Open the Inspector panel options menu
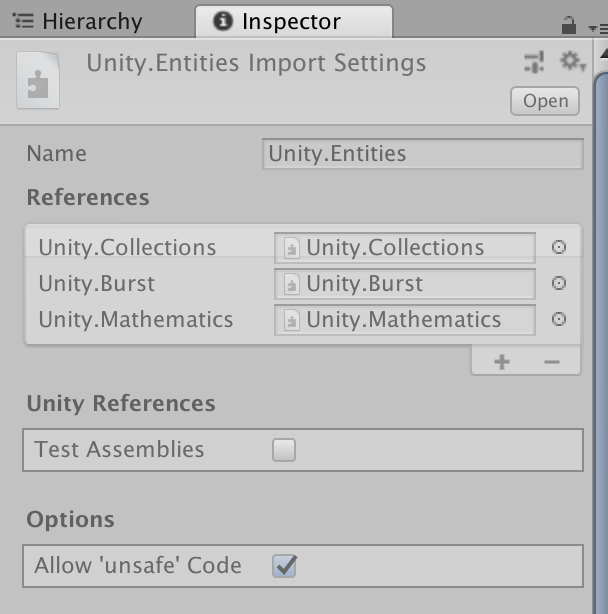The width and height of the screenshot is (608, 614). [600, 26]
